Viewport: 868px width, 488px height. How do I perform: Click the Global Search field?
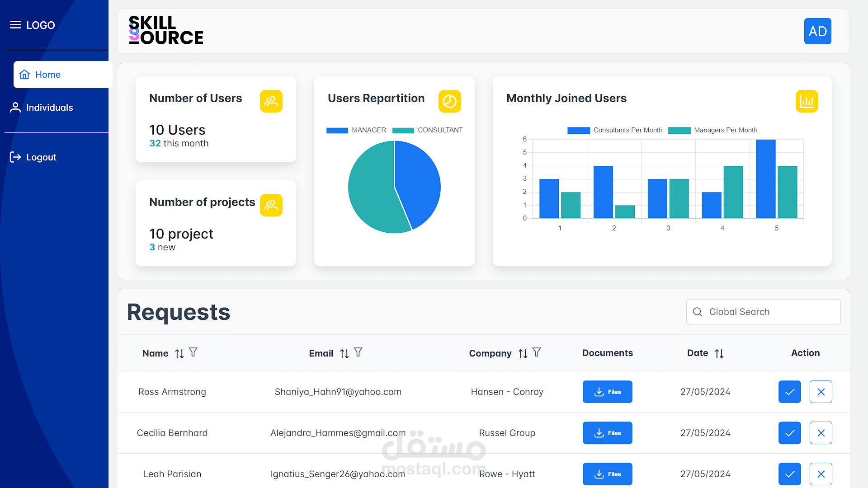(764, 312)
